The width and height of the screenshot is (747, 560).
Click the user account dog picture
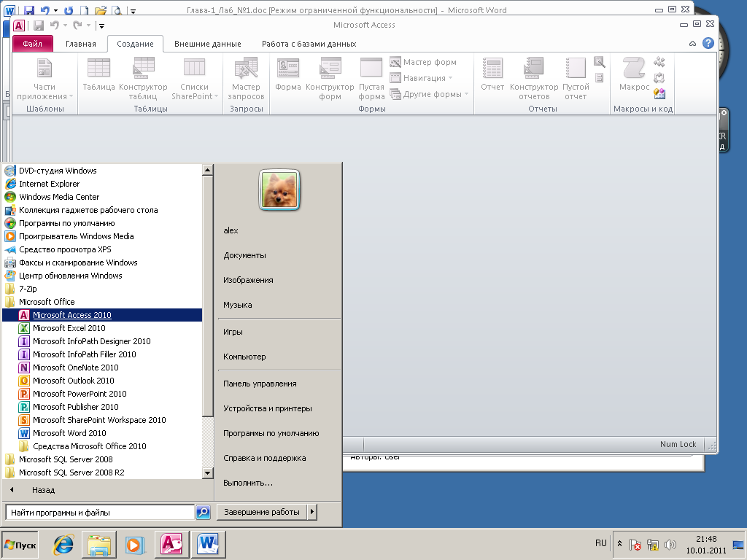tap(279, 190)
